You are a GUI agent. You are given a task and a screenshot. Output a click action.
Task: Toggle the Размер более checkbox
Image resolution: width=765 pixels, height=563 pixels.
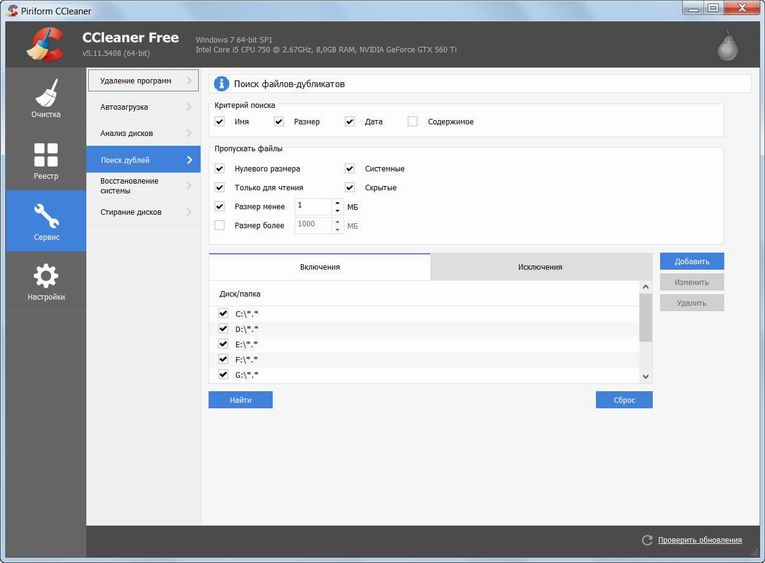coord(220,225)
